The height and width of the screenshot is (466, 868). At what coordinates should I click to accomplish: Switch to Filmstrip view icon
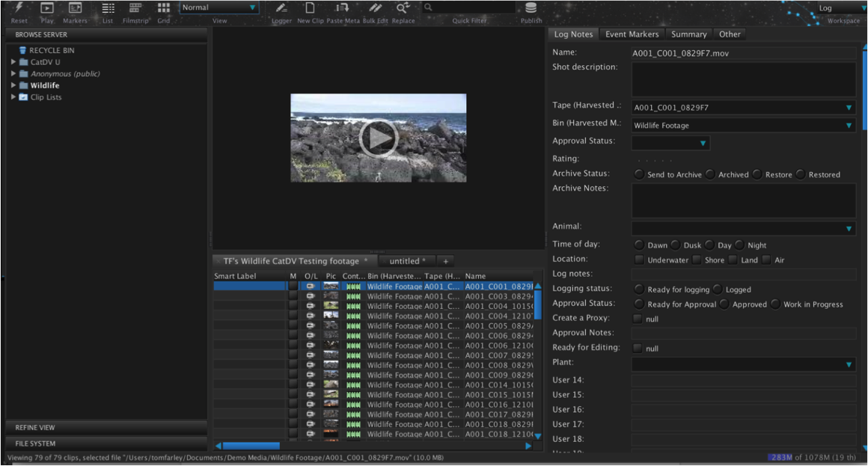click(x=135, y=8)
